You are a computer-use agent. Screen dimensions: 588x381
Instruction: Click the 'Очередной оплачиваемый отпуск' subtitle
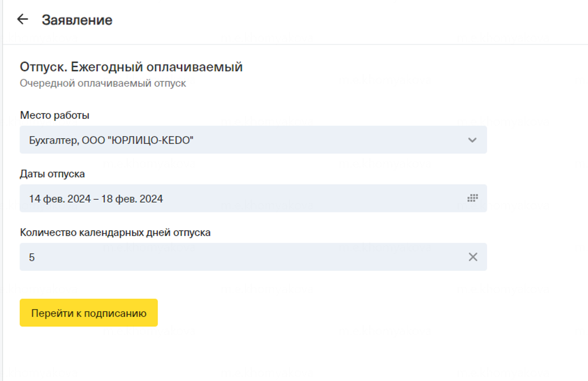[x=103, y=84]
